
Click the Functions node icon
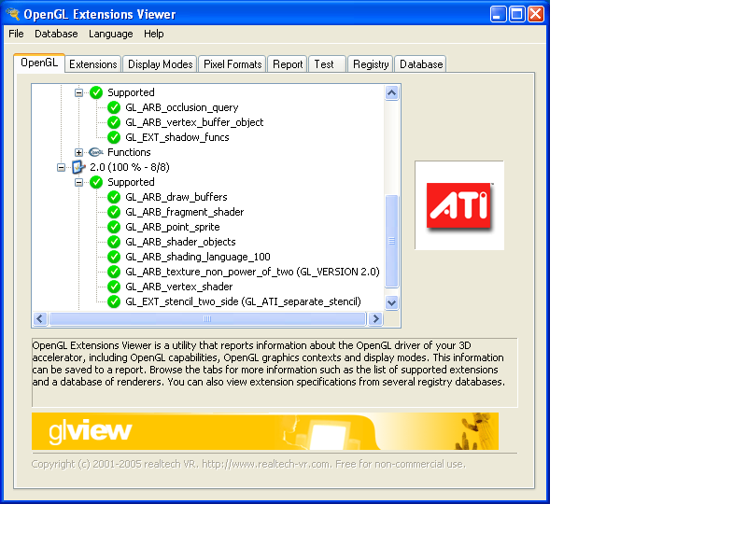point(95,152)
